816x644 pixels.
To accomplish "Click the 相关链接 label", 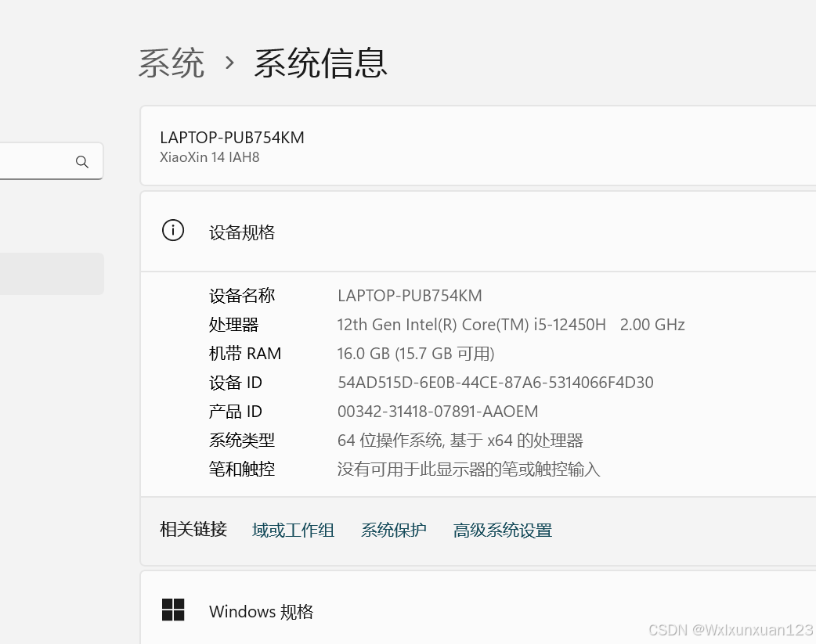I will tap(193, 530).
